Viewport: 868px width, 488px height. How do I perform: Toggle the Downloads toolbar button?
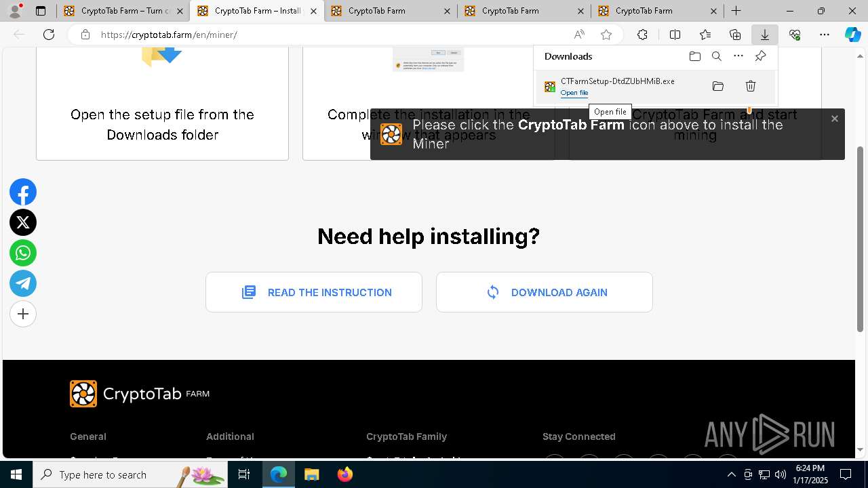coord(765,35)
